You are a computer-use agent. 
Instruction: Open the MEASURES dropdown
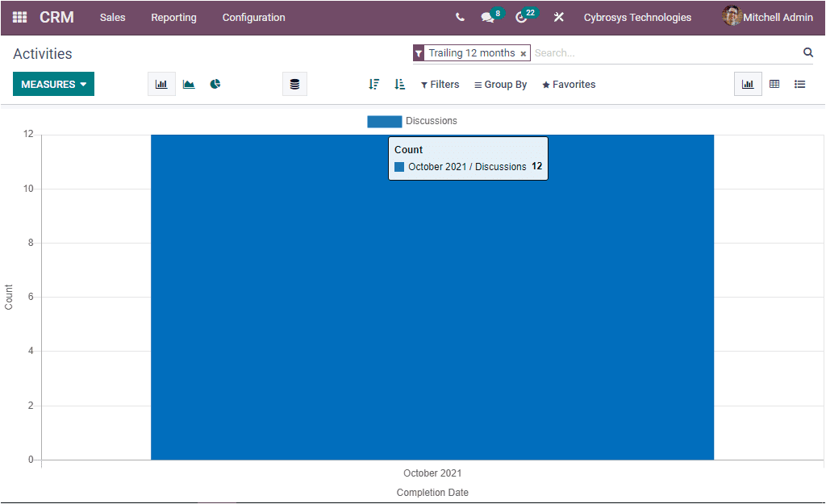coord(53,84)
